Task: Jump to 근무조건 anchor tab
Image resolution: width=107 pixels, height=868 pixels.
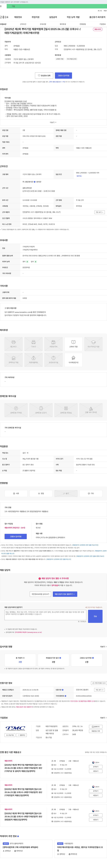Action: click(x=23, y=24)
